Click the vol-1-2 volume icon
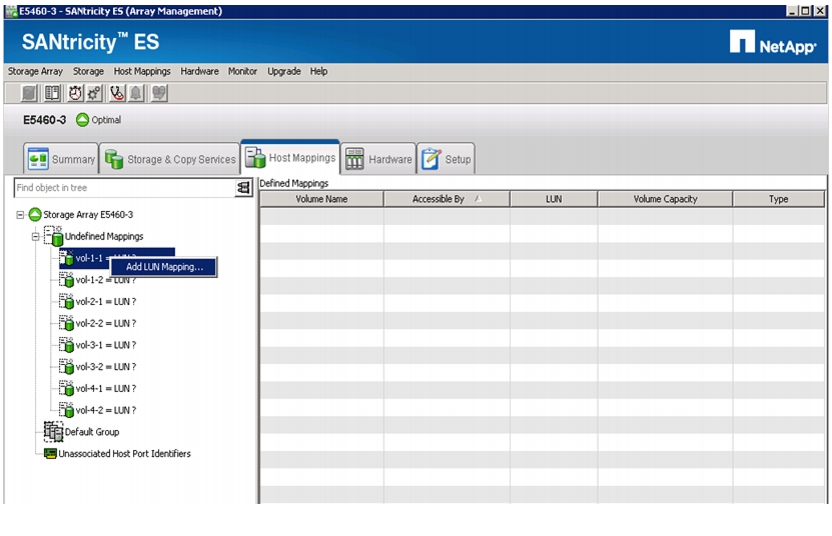This screenshot has width=832, height=536. 66,280
